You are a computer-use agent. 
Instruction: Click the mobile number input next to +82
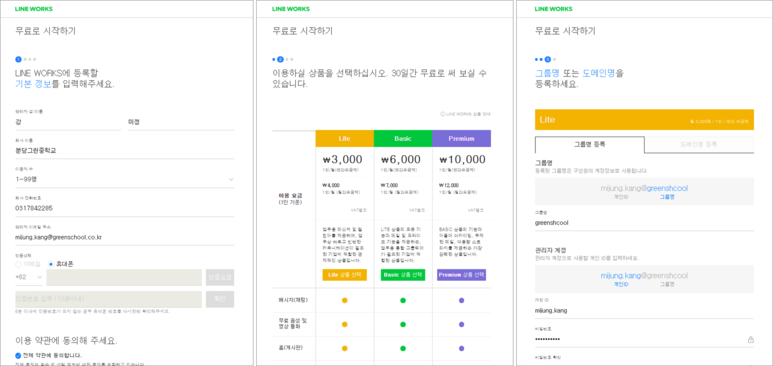click(124, 277)
